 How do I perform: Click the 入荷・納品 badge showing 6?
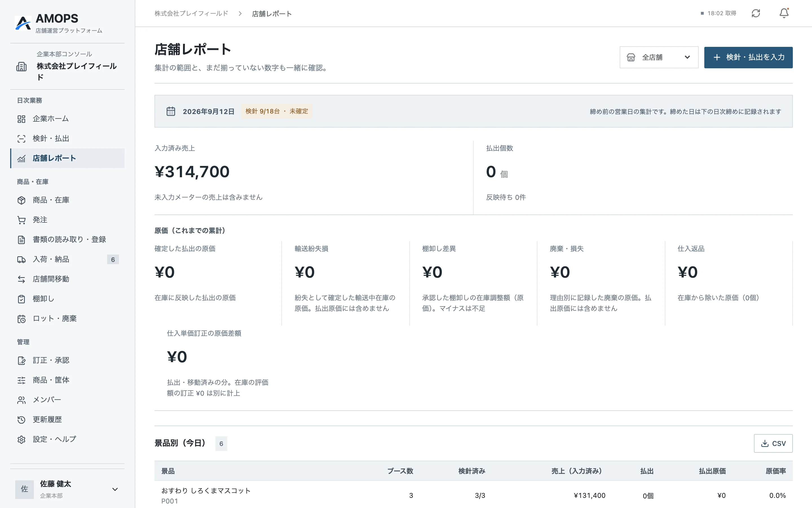pos(113,259)
